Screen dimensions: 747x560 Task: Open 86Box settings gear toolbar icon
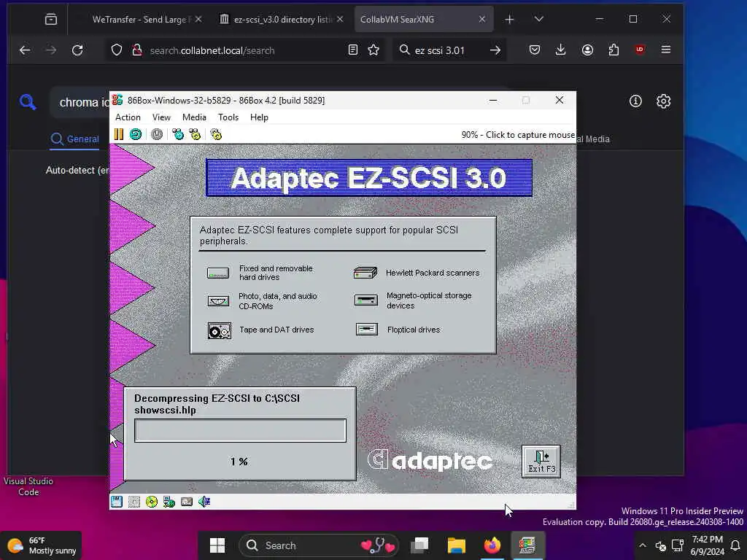pos(216,134)
